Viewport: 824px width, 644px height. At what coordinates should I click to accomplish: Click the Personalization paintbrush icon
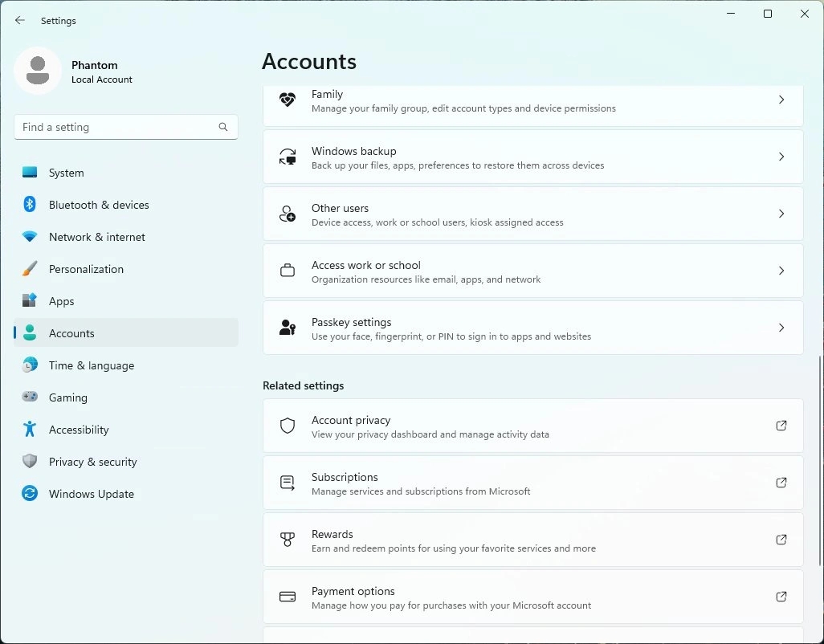(x=30, y=269)
